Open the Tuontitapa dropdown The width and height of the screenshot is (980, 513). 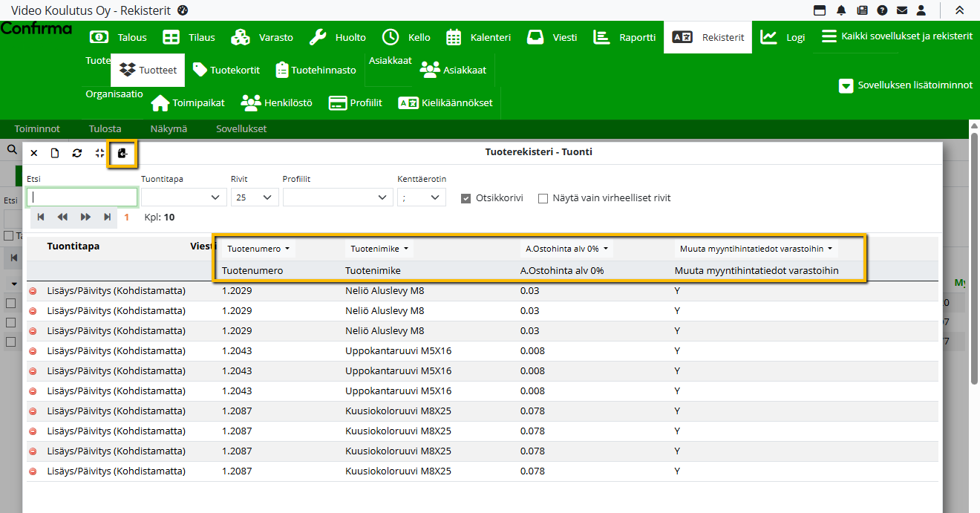[184, 197]
